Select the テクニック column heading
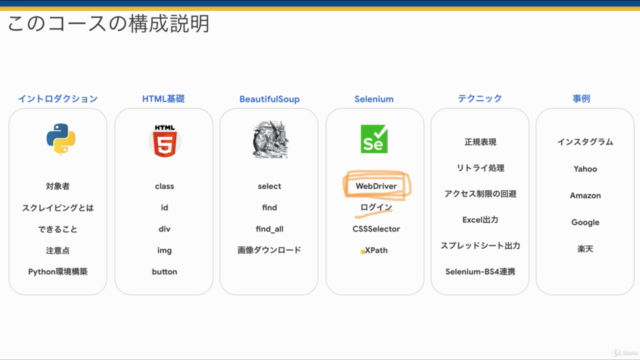640x360 pixels. [x=480, y=99]
